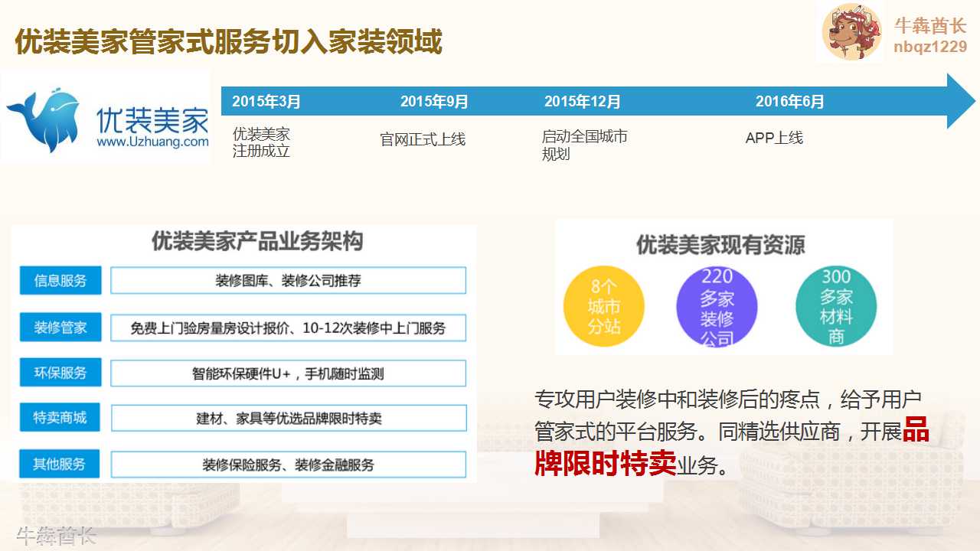This screenshot has height=551, width=980.
Task: Click the 2015年9月 timeline date
Action: (434, 101)
